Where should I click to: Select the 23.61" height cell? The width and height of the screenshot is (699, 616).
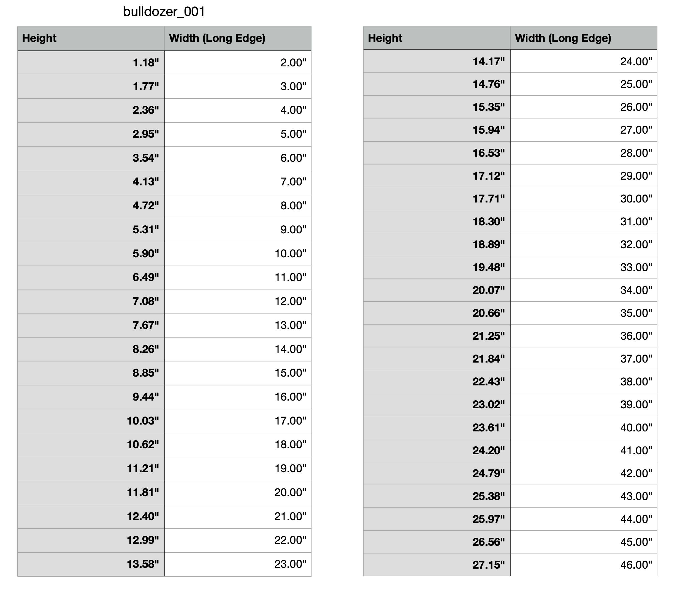488,428
